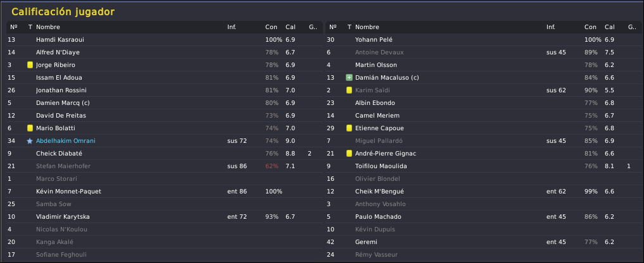
Task: Click Etienne Capoue's yellow card icon
Action: (x=349, y=128)
